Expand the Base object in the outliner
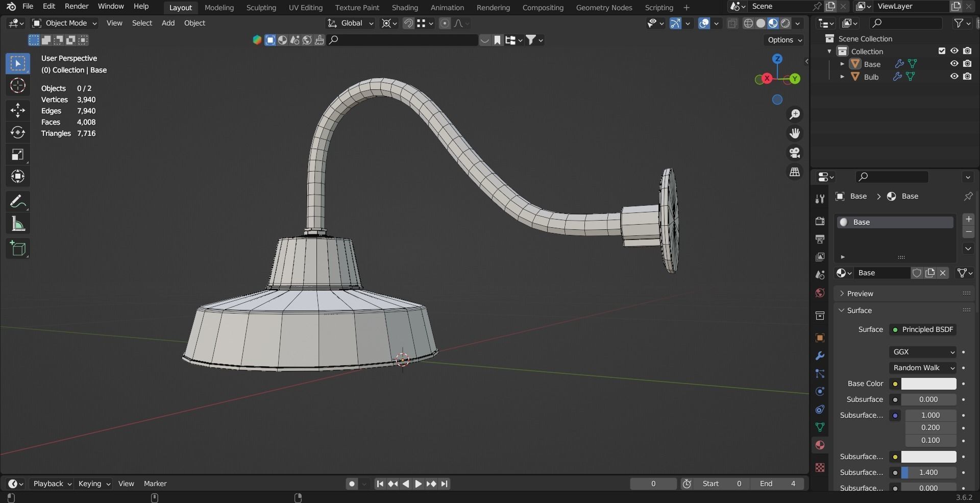This screenshot has width=980, height=503. click(842, 64)
